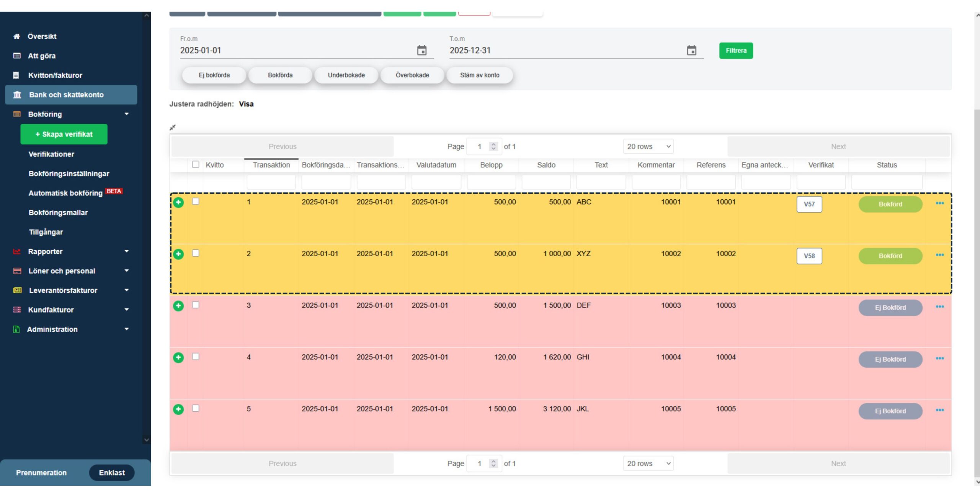Check the box for transaction 2 XYZ

pyautogui.click(x=196, y=253)
